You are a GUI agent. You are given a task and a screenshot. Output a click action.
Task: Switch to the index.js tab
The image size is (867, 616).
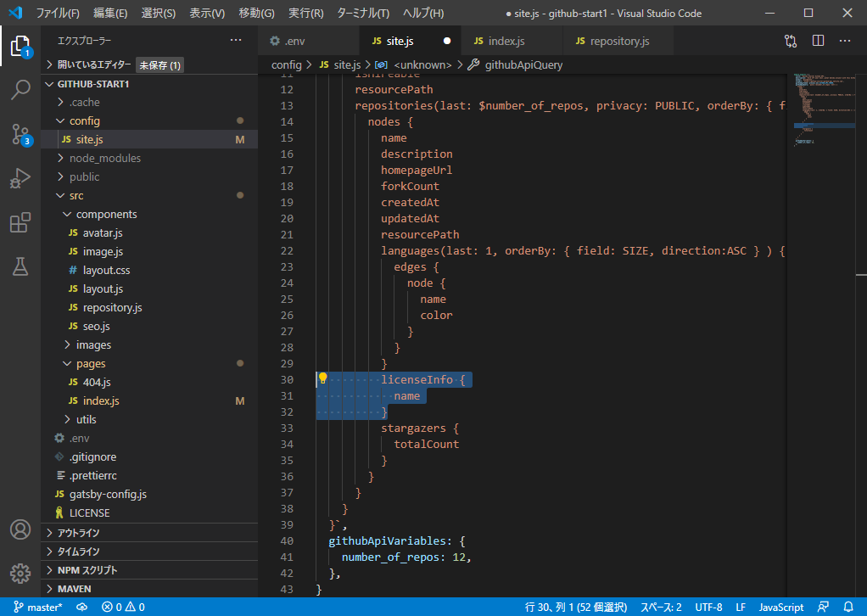pos(511,39)
